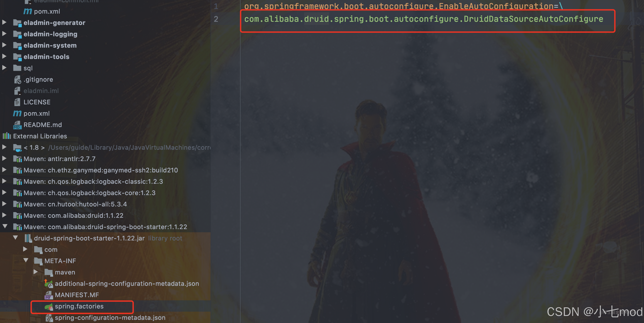Expand the eladmin-logging module
The image size is (644, 323).
coord(4,34)
